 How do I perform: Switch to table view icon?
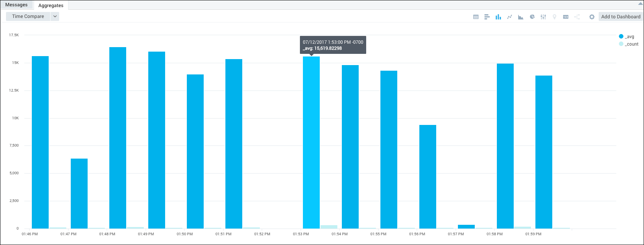point(476,17)
